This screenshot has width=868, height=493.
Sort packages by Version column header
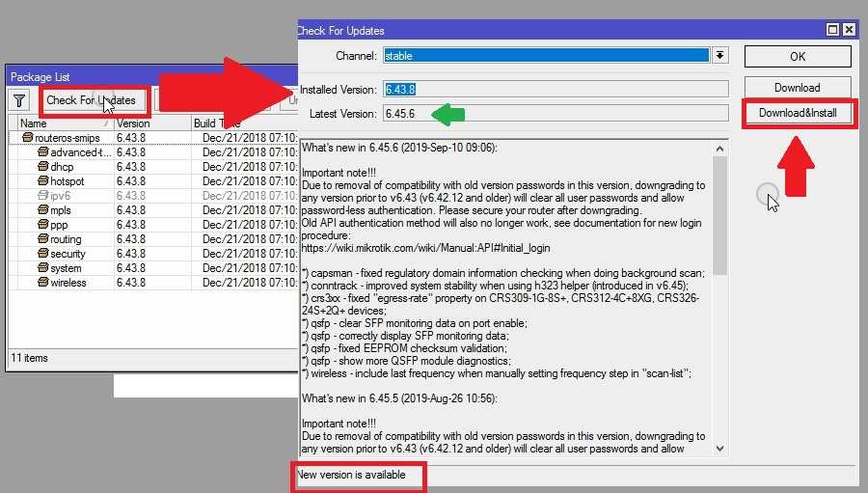pos(149,123)
